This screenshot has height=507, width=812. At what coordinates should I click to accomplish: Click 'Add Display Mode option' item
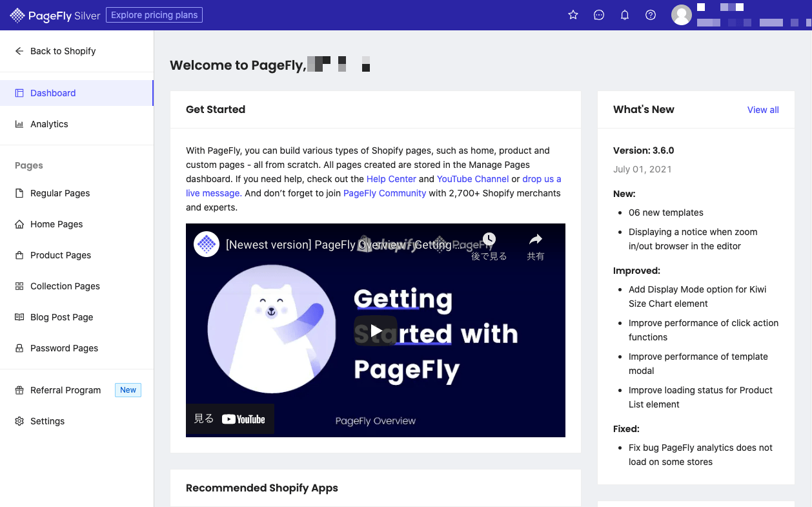698,296
